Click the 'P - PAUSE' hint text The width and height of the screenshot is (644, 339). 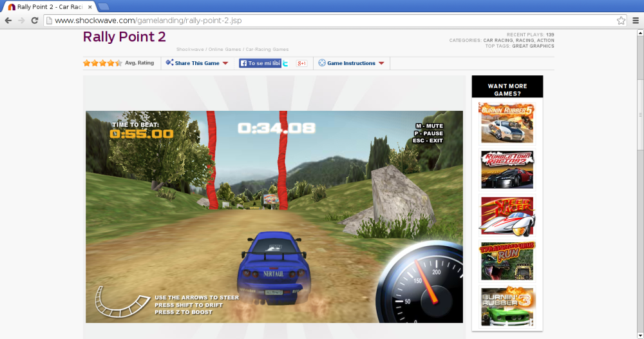428,133
